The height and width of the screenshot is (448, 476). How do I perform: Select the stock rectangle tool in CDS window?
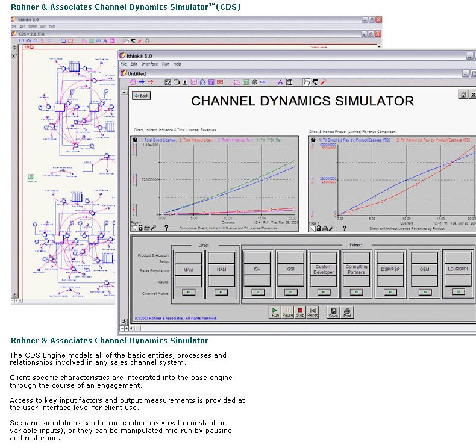coord(22,40)
